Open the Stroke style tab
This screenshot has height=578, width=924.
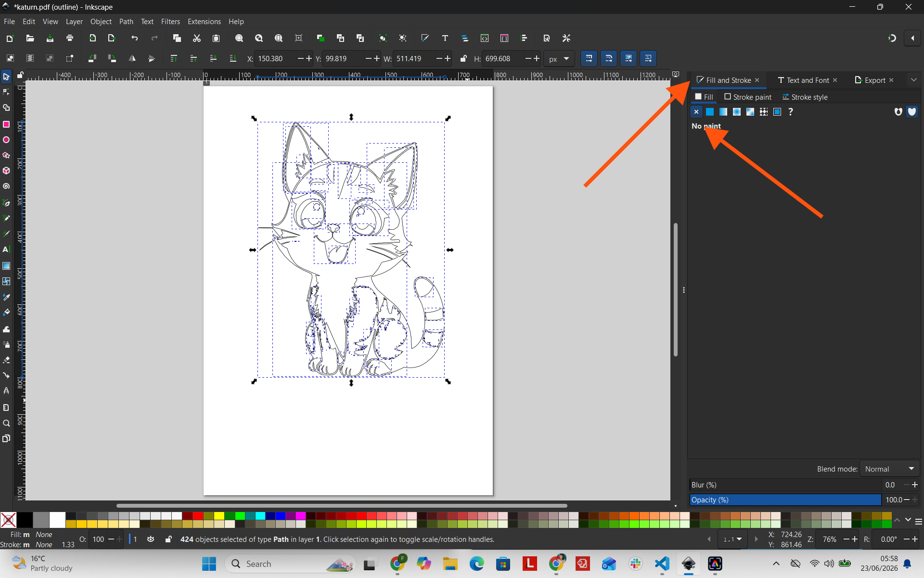(805, 97)
